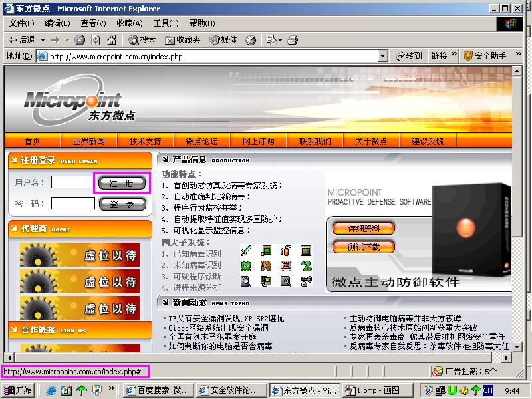This screenshot has width=532, height=399.
Task: Open the Mail button dropdown arrow
Action: click(280, 40)
